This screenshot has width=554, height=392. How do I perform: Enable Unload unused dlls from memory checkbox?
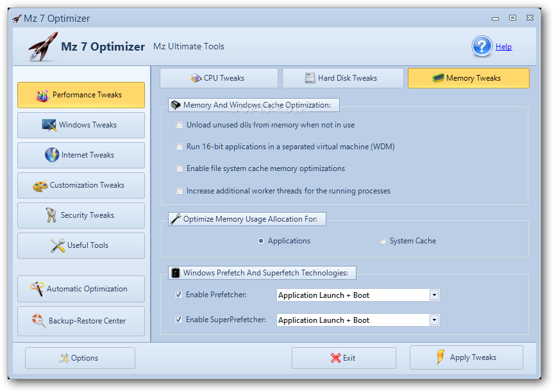coord(180,124)
